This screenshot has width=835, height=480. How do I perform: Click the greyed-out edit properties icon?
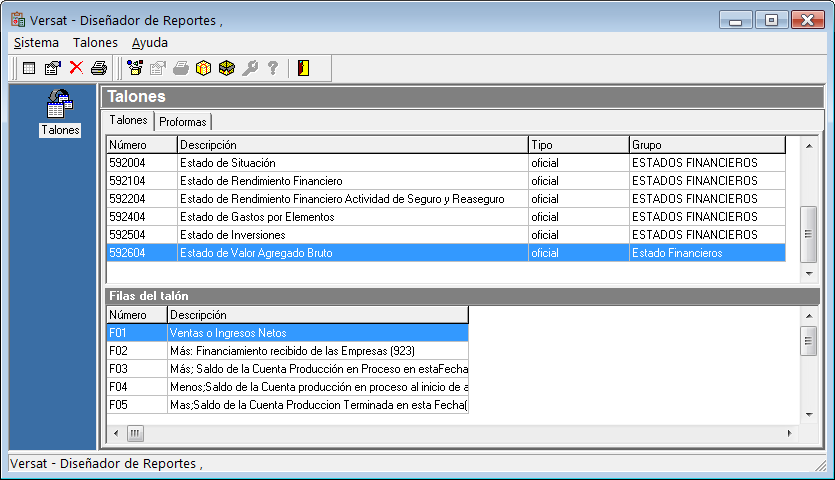(158, 68)
